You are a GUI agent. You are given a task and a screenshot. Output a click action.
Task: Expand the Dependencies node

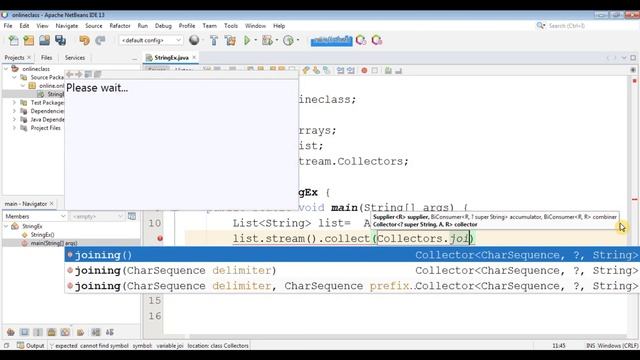coord(14,111)
